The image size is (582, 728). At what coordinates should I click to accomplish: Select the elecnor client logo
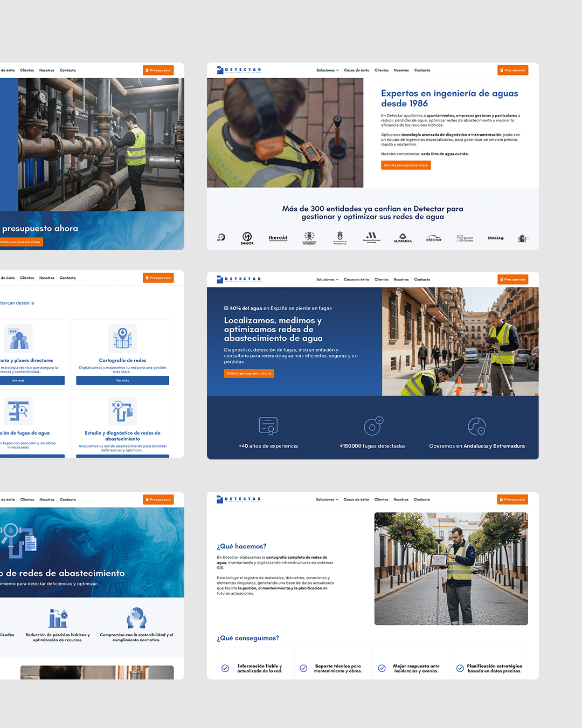pos(434,238)
